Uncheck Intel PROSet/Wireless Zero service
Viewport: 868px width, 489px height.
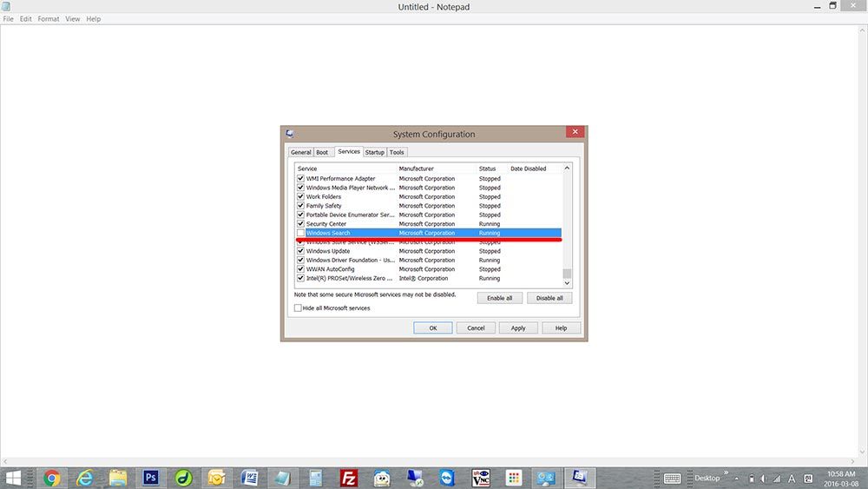[x=300, y=278]
